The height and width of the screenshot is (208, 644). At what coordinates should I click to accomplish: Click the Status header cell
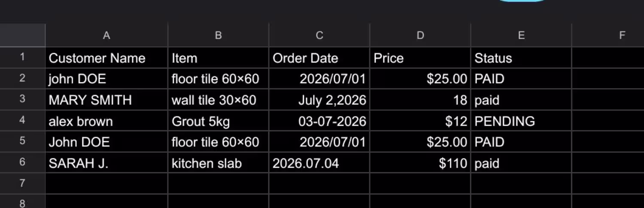pos(521,58)
